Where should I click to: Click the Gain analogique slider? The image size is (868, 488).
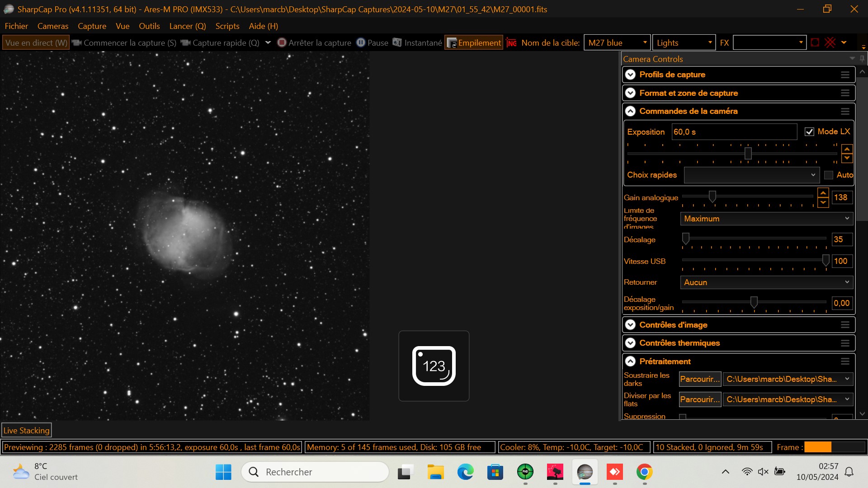point(713,197)
